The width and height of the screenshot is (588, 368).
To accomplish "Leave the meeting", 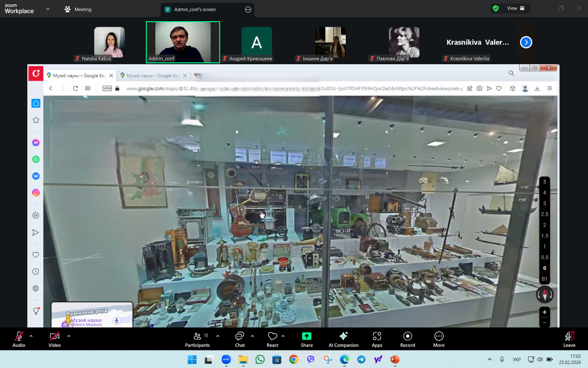I will coord(569,339).
